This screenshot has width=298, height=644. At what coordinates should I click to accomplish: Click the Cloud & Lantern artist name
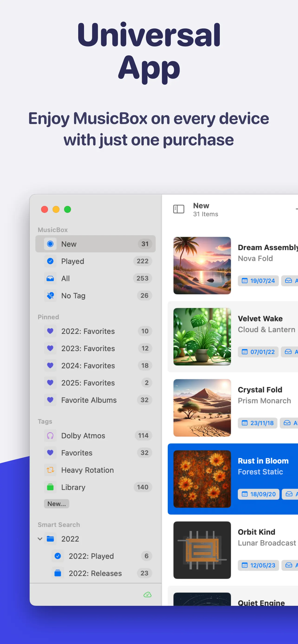(x=266, y=329)
